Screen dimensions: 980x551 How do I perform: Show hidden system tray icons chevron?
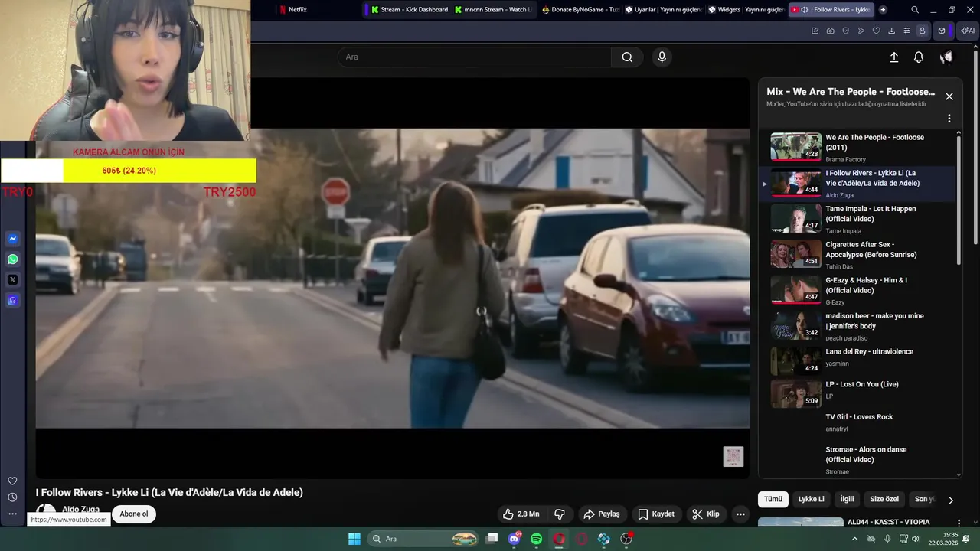(x=854, y=539)
